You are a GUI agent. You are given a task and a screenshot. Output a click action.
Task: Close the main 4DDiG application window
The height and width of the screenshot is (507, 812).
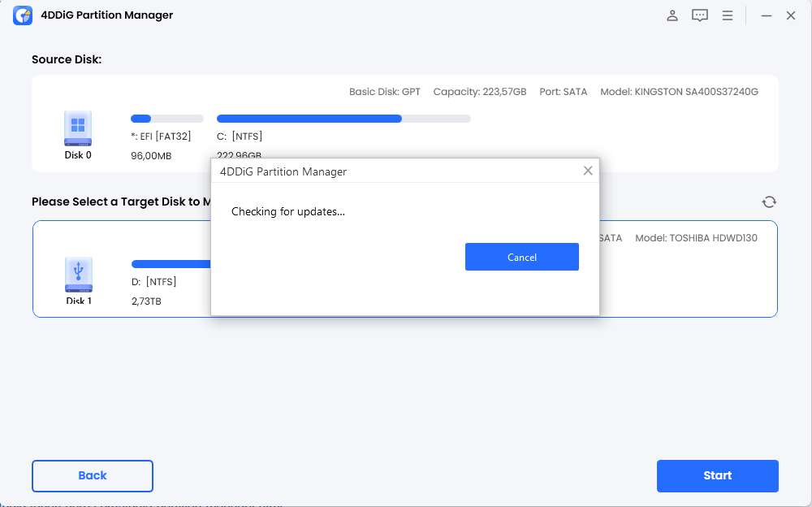[791, 15]
